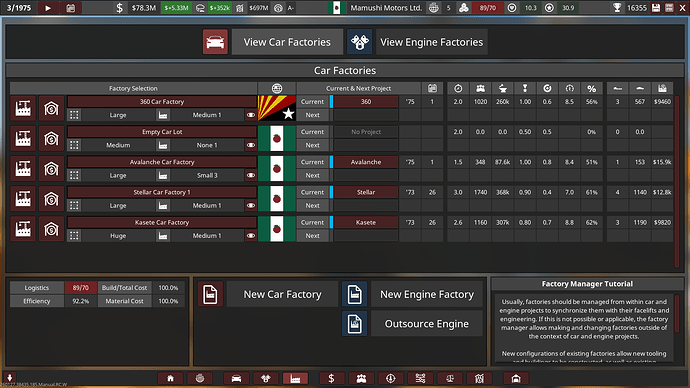Click the play time button in the top bar
Viewport: 690px width, 388px height.
(x=48, y=7)
